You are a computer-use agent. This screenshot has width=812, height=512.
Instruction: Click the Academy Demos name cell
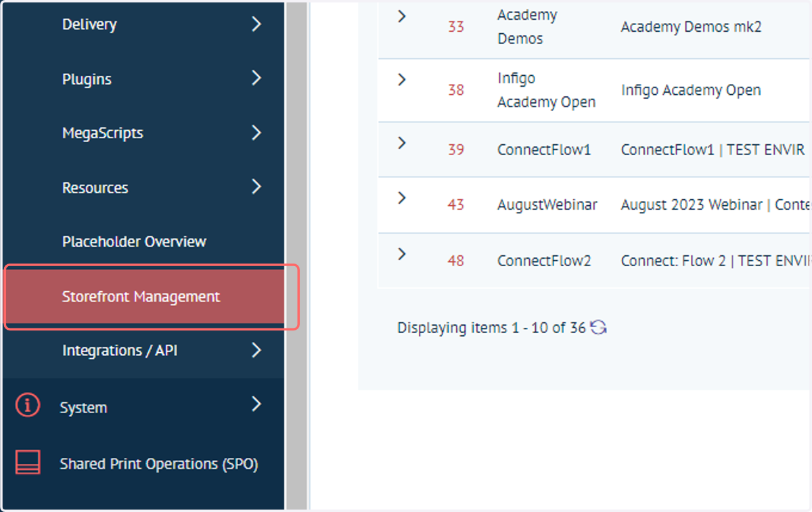(527, 26)
